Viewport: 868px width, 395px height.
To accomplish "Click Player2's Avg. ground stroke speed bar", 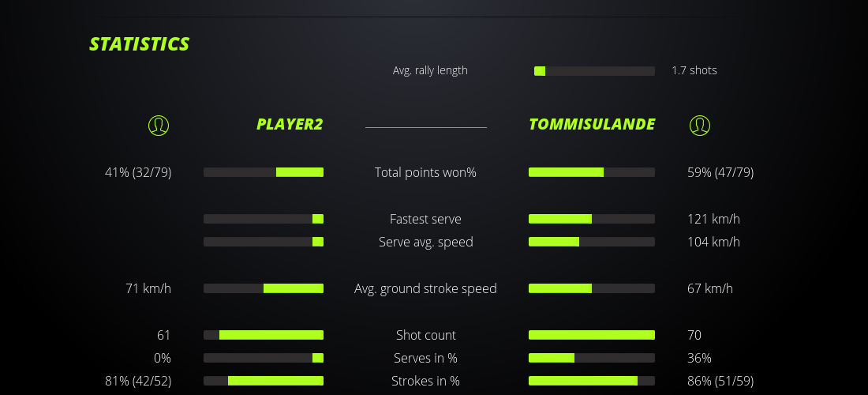I will click(264, 288).
